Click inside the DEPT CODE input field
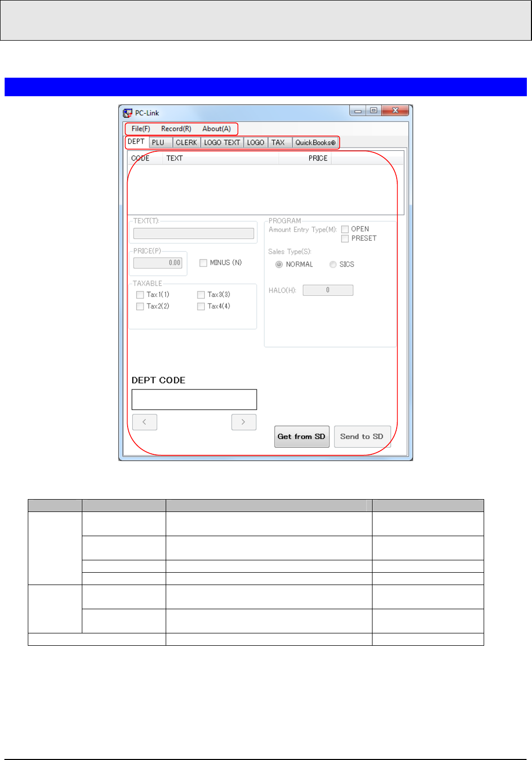Viewport: 532px width, 760px height. coord(194,399)
